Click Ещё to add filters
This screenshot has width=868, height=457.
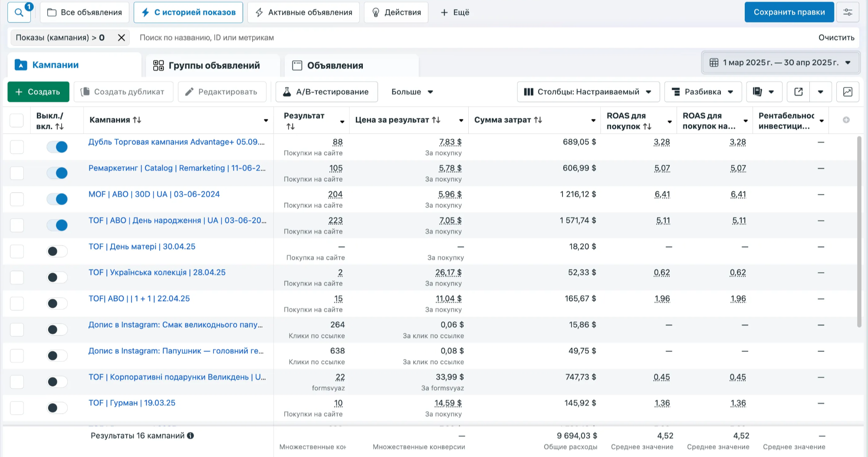(455, 12)
